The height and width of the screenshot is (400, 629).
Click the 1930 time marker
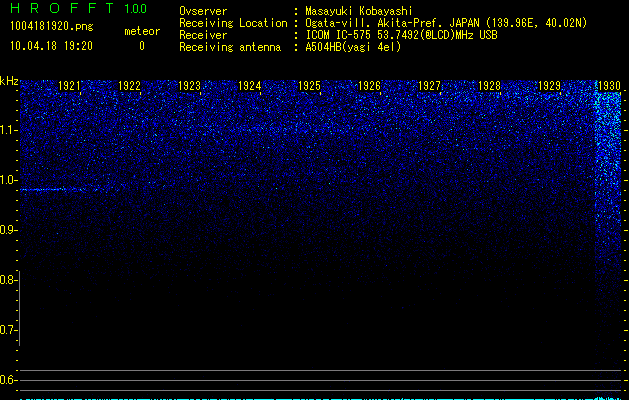[609, 85]
